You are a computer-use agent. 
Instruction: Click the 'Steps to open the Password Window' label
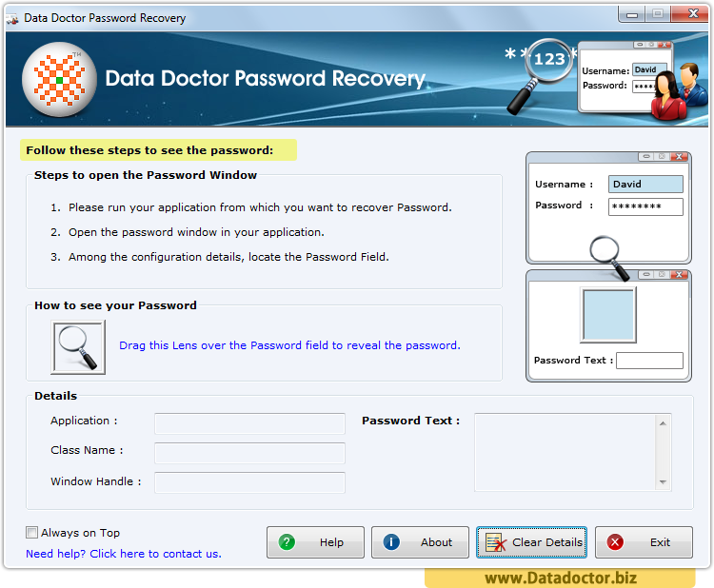pos(146,175)
